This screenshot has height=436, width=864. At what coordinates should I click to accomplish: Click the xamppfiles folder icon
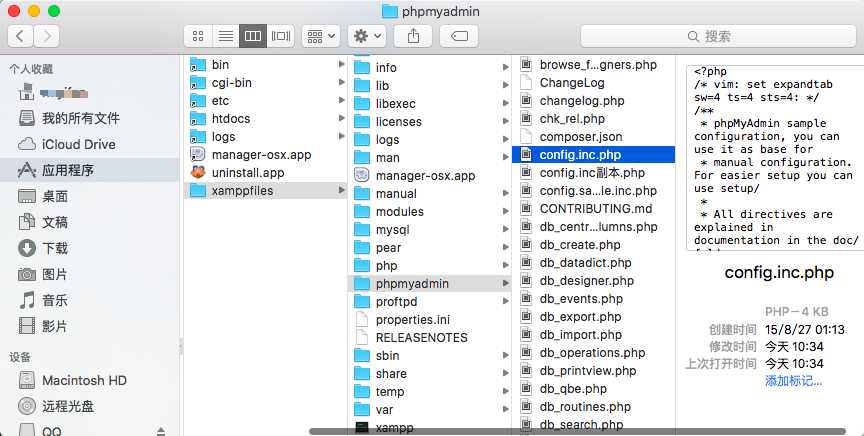click(x=198, y=191)
